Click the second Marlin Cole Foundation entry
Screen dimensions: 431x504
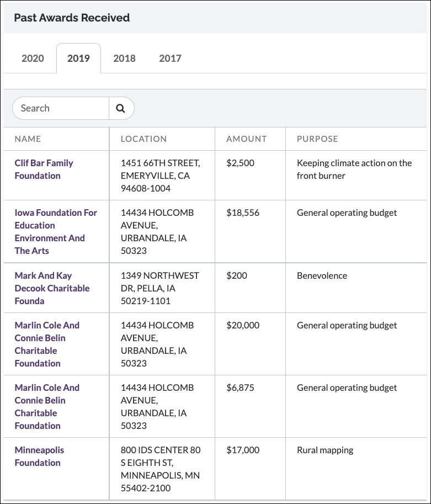47,406
